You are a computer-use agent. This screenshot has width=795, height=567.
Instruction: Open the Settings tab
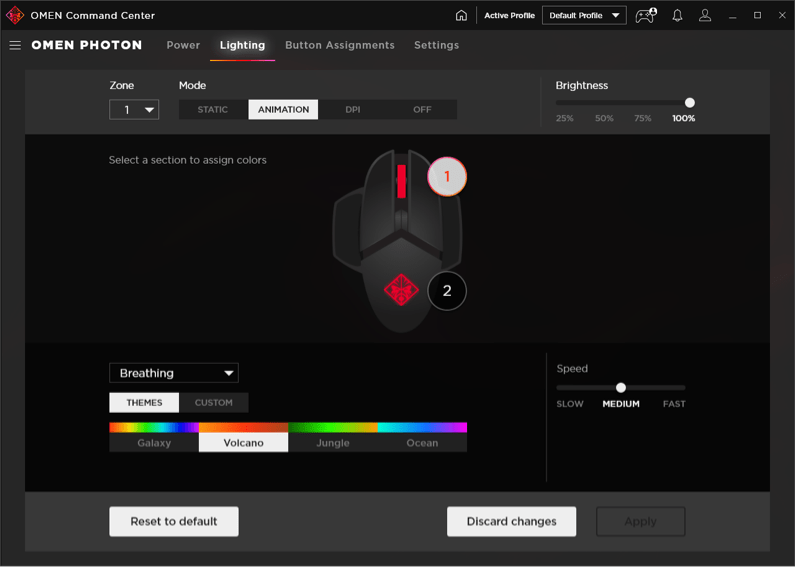point(437,45)
